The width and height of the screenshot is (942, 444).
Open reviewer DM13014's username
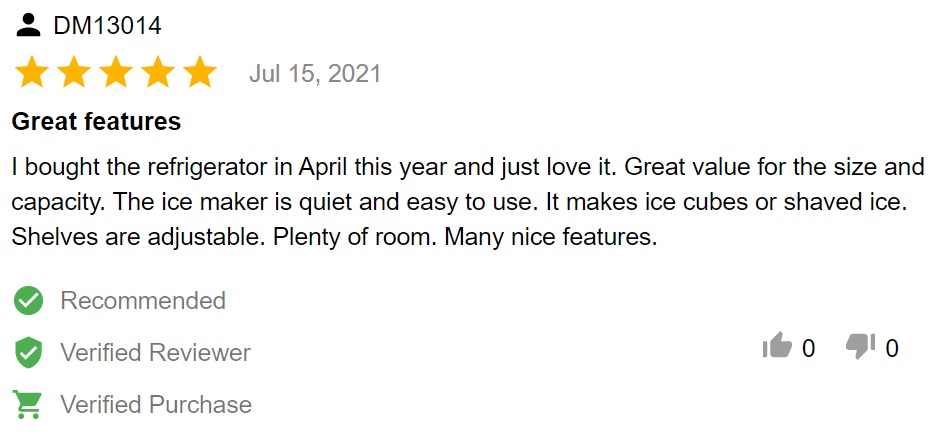pyautogui.click(x=108, y=26)
